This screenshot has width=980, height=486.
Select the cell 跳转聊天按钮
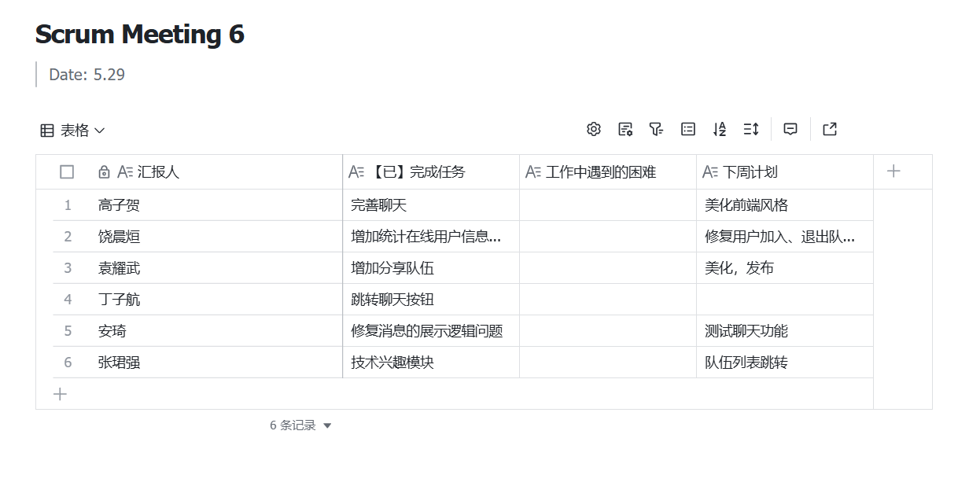point(431,300)
